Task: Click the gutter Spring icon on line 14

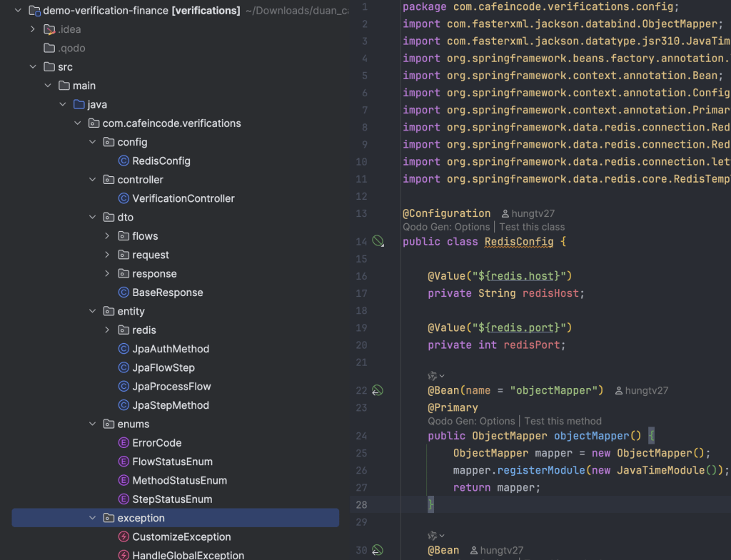Action: click(x=378, y=241)
